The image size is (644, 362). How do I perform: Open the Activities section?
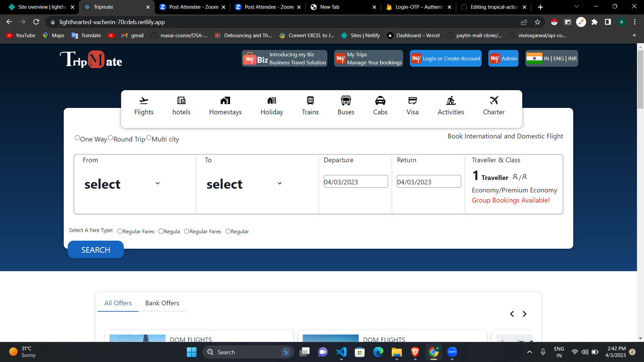click(451, 105)
